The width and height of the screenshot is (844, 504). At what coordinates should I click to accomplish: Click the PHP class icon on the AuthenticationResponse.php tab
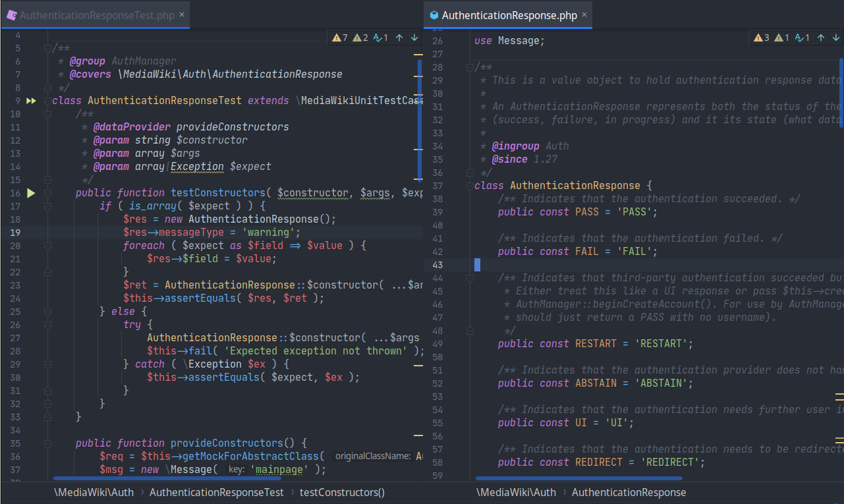(434, 15)
